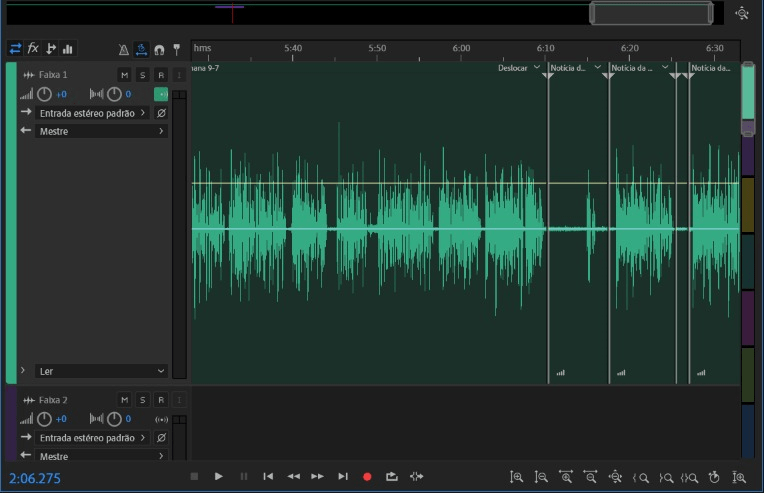The image size is (764, 493).
Task: Click Zoom Out (Time) icon
Action: (590, 477)
